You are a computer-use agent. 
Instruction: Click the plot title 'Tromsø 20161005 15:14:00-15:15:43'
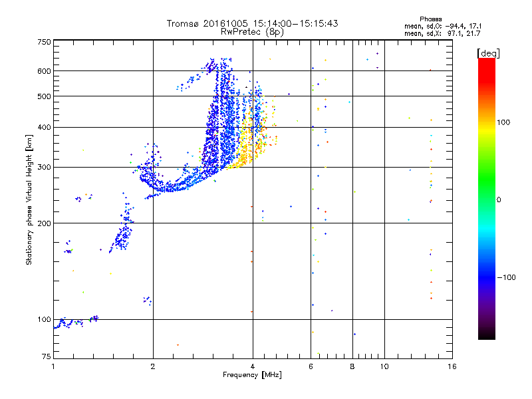click(x=252, y=23)
